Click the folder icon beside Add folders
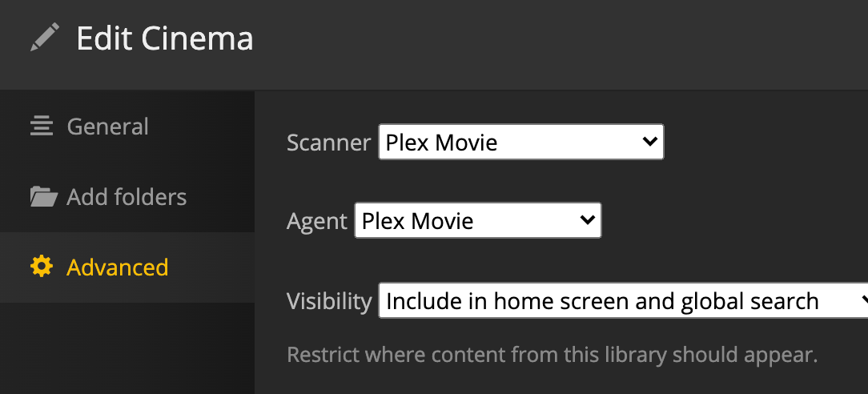This screenshot has width=868, height=394. pyautogui.click(x=43, y=197)
